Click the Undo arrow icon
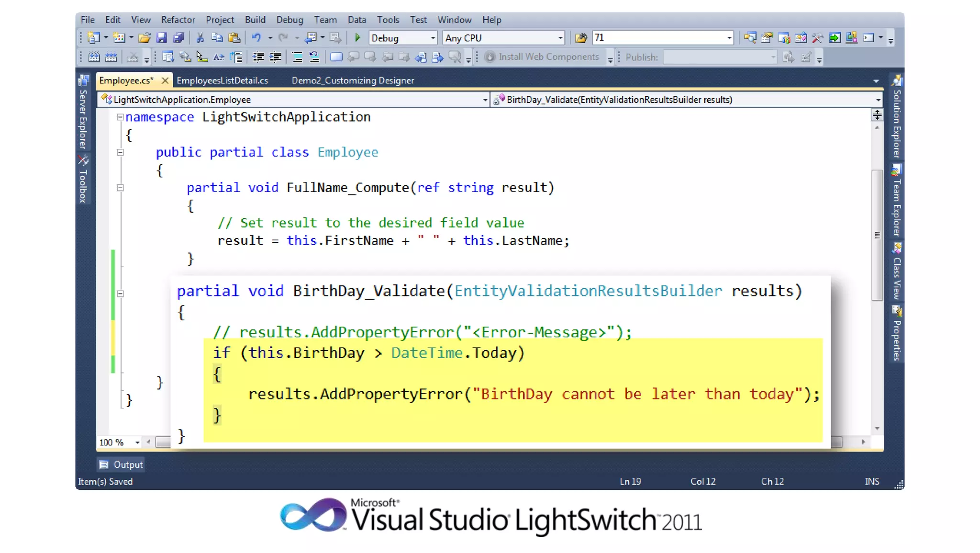The width and height of the screenshot is (980, 553). [256, 38]
